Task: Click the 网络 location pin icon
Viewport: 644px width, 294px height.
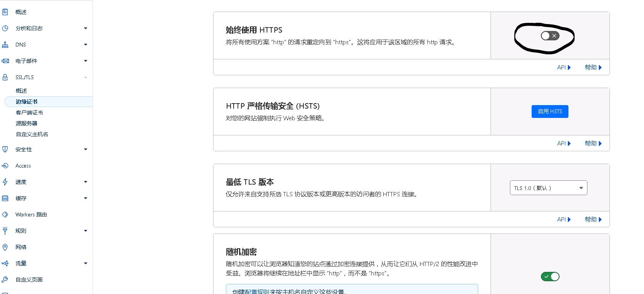Action: pos(5,247)
